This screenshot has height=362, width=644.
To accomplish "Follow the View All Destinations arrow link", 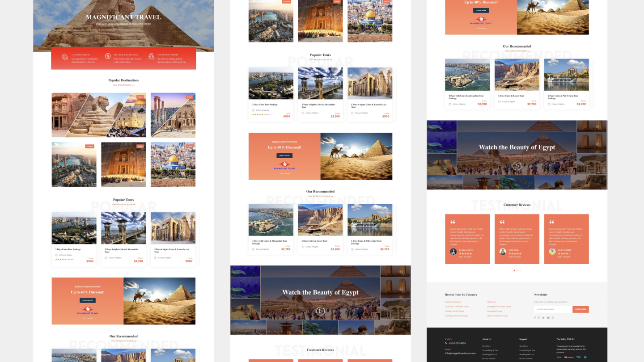I will coord(123,85).
